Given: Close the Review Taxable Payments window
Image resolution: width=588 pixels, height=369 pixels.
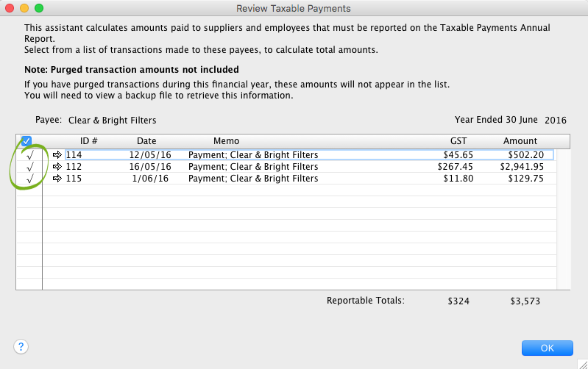Looking at the screenshot, I should (x=10, y=8).
